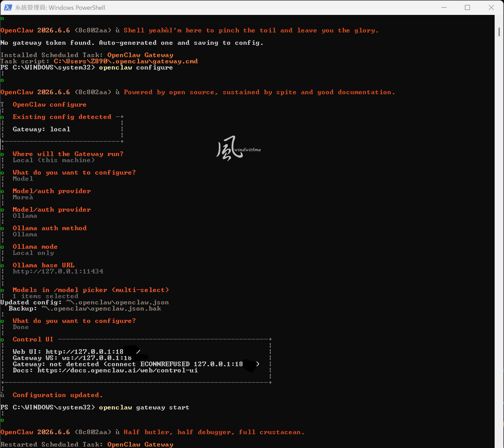Click the 'OpenClaw configure' heading
Image resolution: width=504 pixels, height=448 pixels.
50,104
